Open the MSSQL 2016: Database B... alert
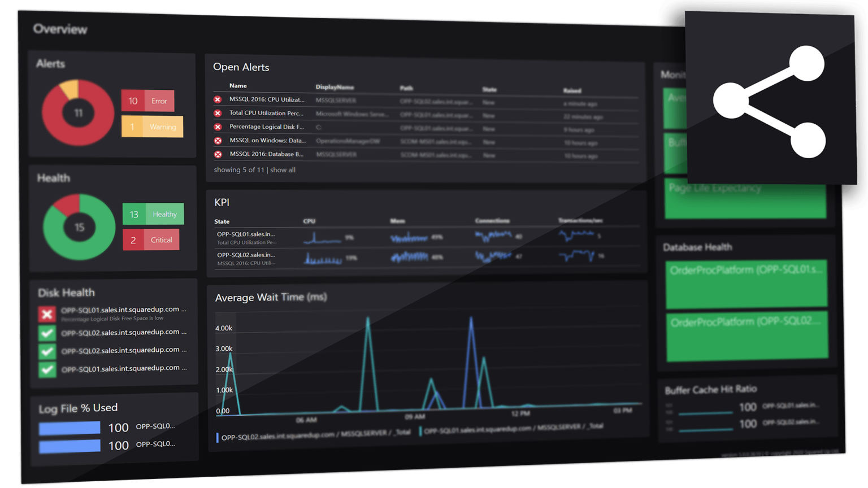This screenshot has width=868, height=488. pos(266,154)
